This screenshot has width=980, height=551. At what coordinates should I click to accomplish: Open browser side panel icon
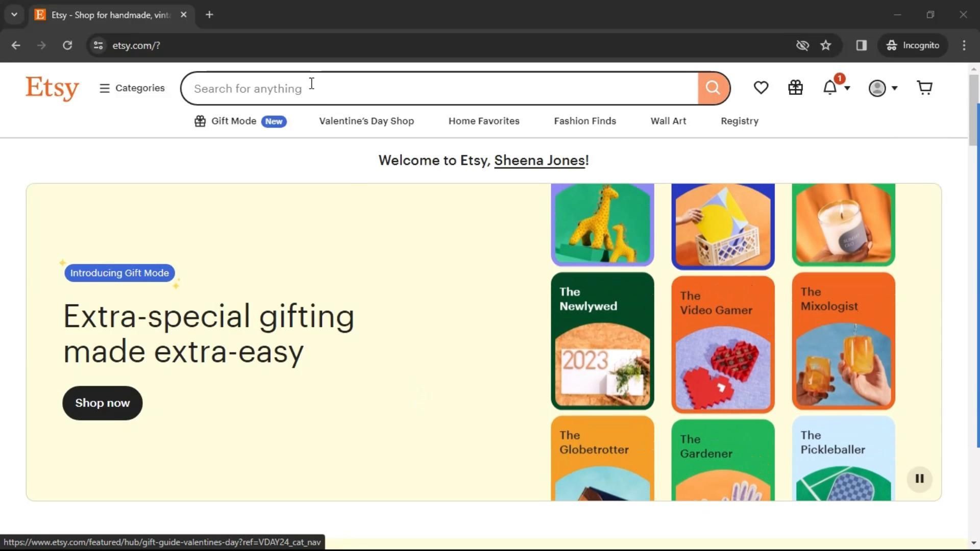[862, 45]
